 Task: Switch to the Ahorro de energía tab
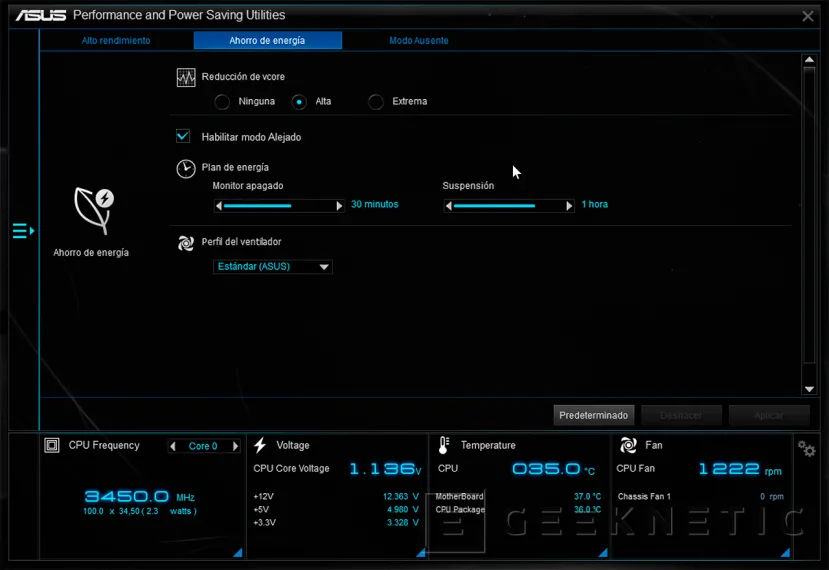point(268,40)
